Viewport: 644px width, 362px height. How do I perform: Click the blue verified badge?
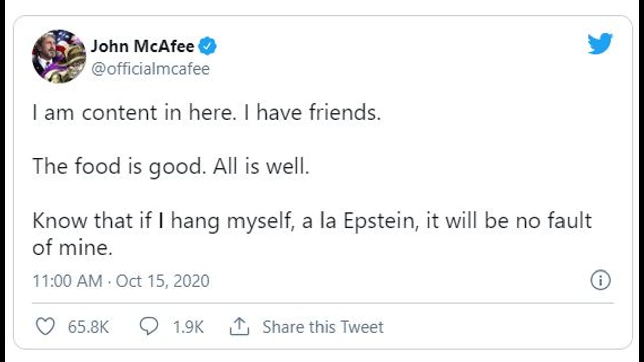pyautogui.click(x=207, y=47)
